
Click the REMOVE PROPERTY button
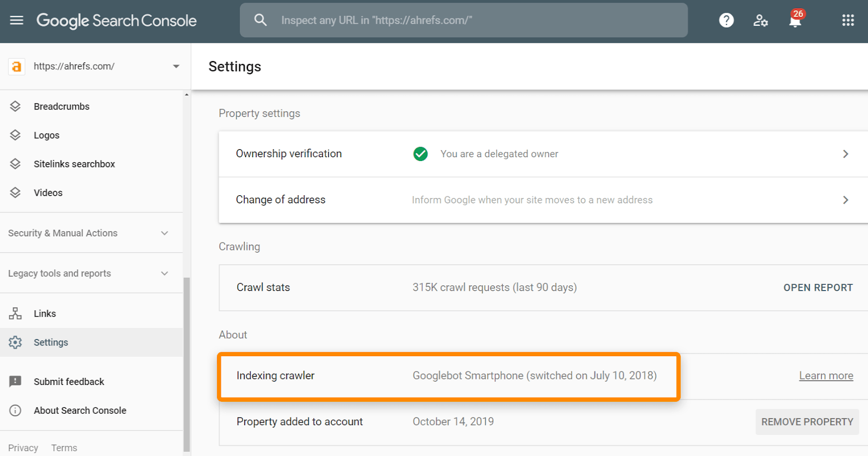point(807,422)
